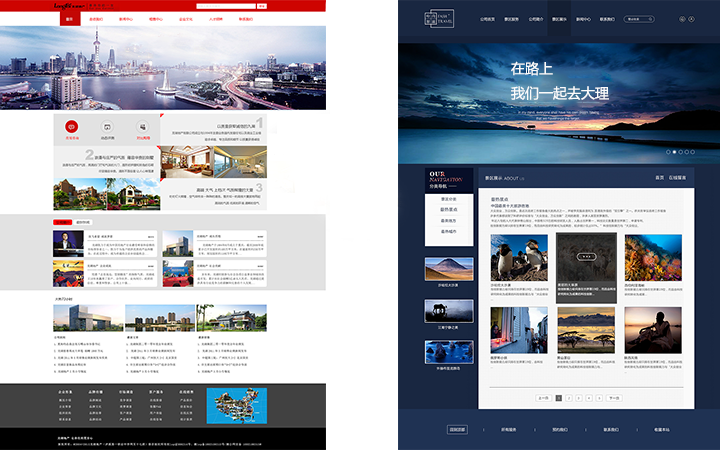Select 最热景点 in the left category list
The width and height of the screenshot is (720, 450).
449,210
